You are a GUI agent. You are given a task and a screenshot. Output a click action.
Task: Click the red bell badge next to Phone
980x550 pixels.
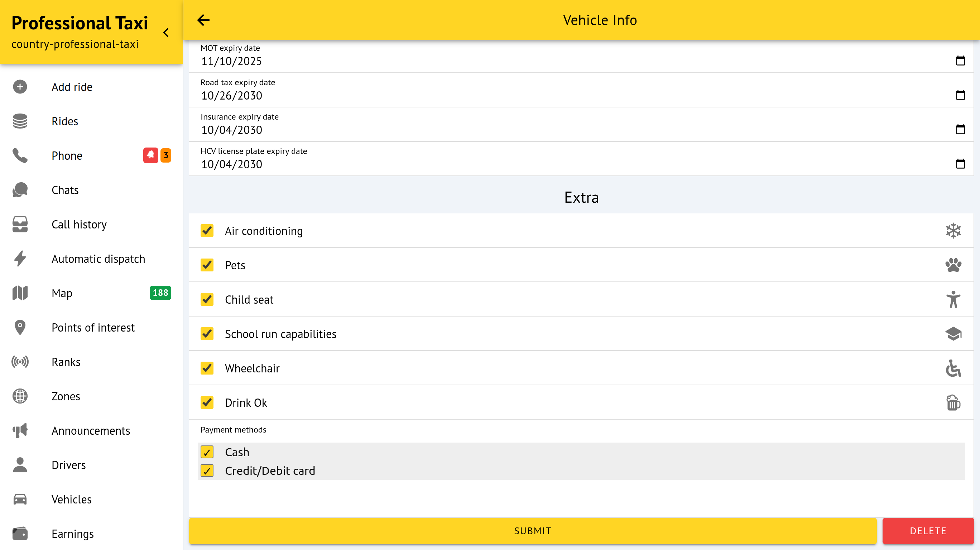[150, 155]
